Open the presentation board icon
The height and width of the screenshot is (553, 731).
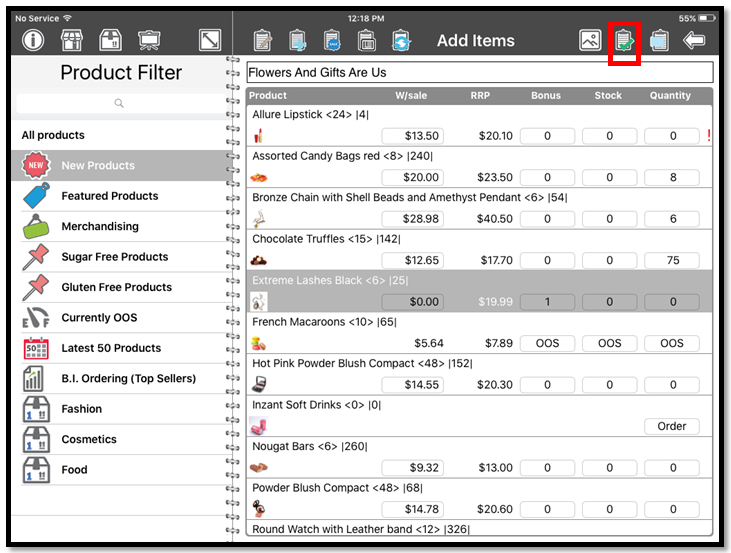[149, 40]
